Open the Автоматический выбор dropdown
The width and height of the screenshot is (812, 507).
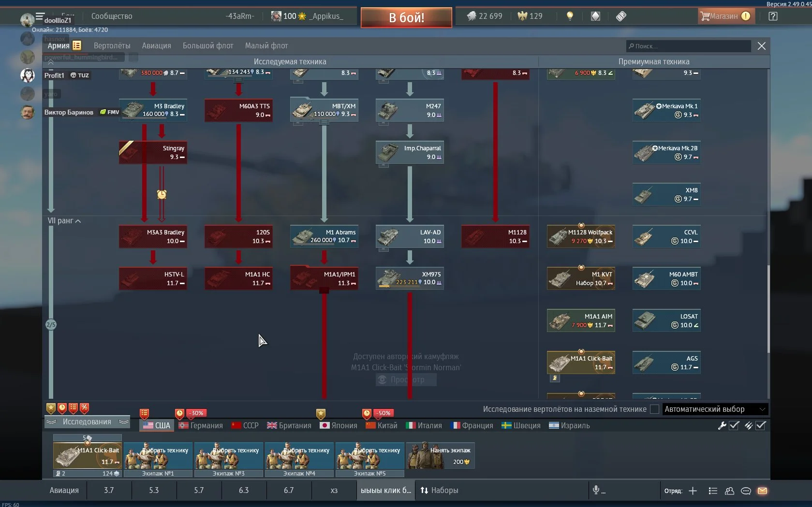tap(715, 409)
